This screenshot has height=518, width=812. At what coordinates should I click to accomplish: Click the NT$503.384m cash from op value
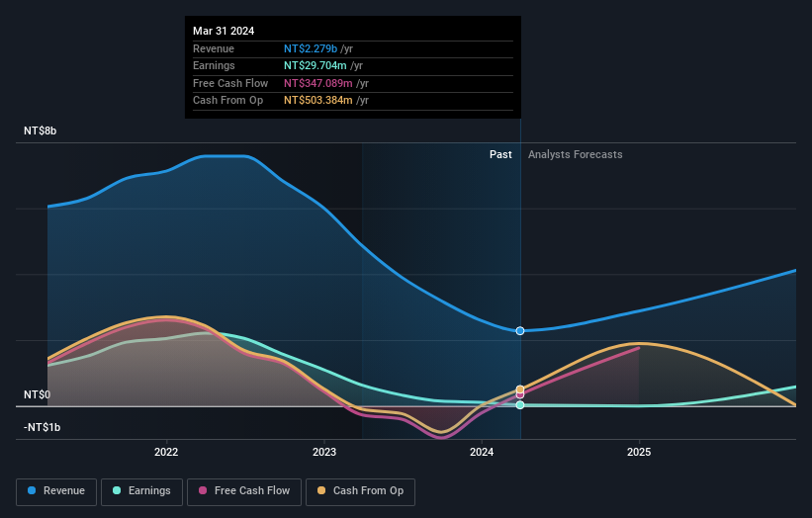tap(318, 101)
